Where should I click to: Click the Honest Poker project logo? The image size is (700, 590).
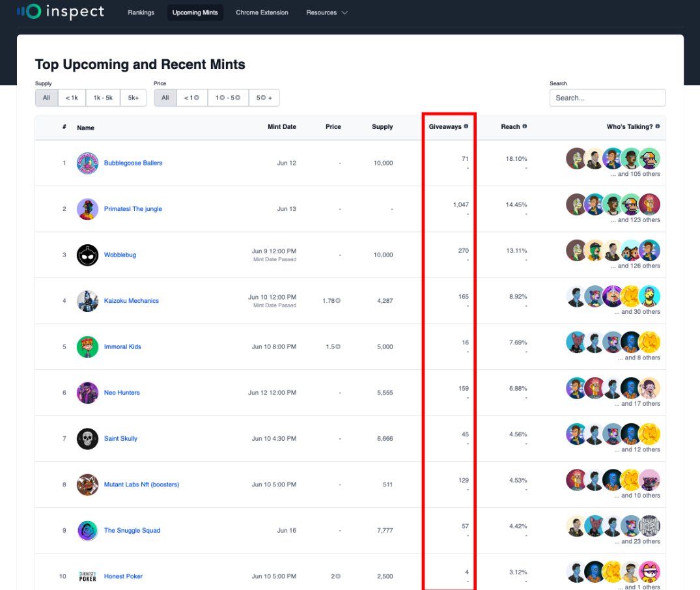87,576
